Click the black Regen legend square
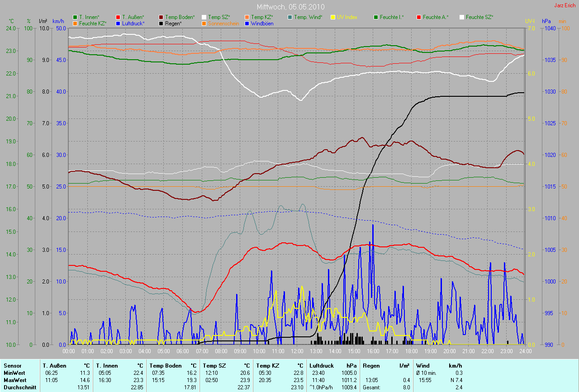Screen dimensions: 579x392 pyautogui.click(x=161, y=23)
